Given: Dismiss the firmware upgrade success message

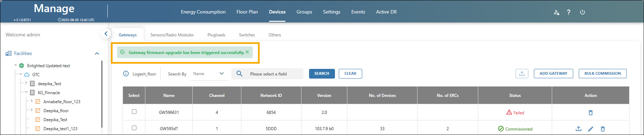Looking at the screenshot, I should [247, 52].
